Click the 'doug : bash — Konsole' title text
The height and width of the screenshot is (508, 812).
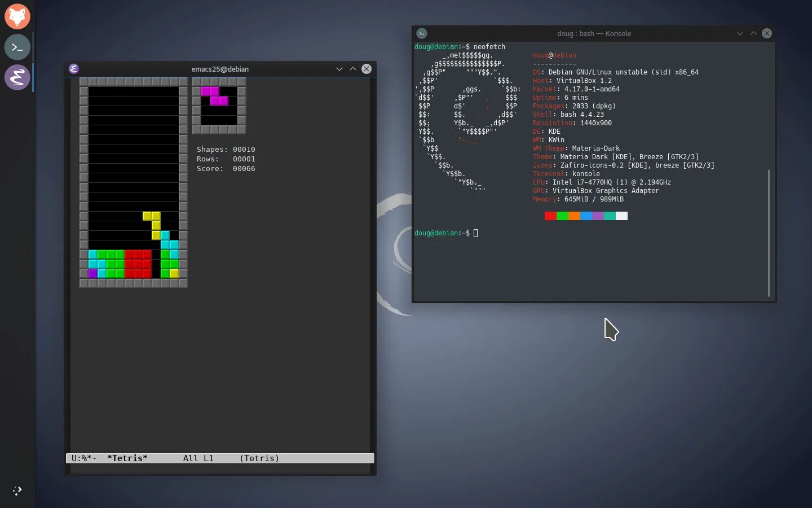(x=594, y=33)
